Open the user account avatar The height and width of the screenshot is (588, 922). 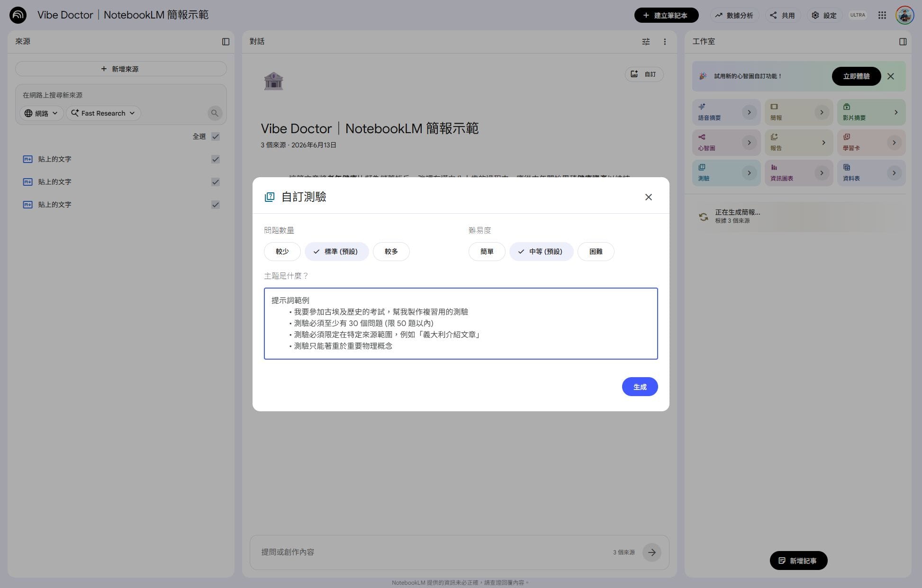(904, 15)
